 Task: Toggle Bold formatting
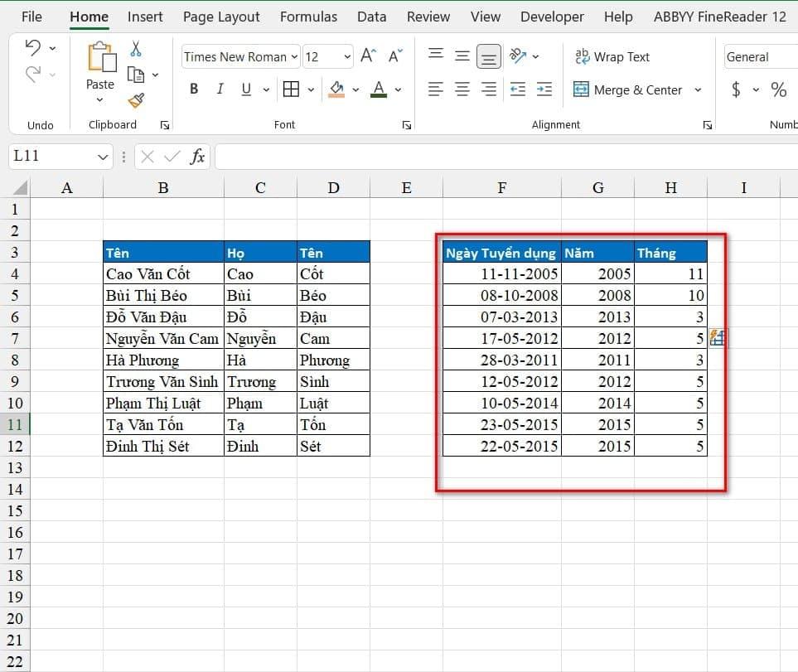pyautogui.click(x=194, y=89)
